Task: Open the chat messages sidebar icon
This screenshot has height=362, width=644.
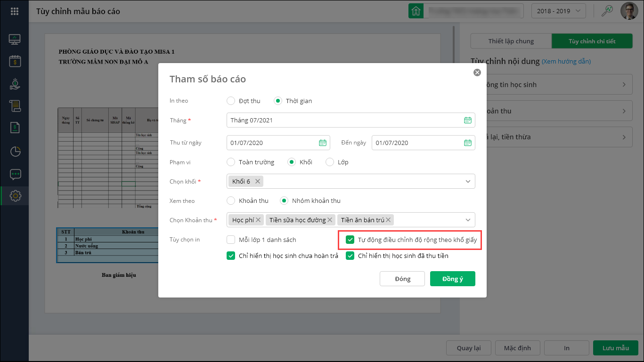Action: click(x=15, y=174)
